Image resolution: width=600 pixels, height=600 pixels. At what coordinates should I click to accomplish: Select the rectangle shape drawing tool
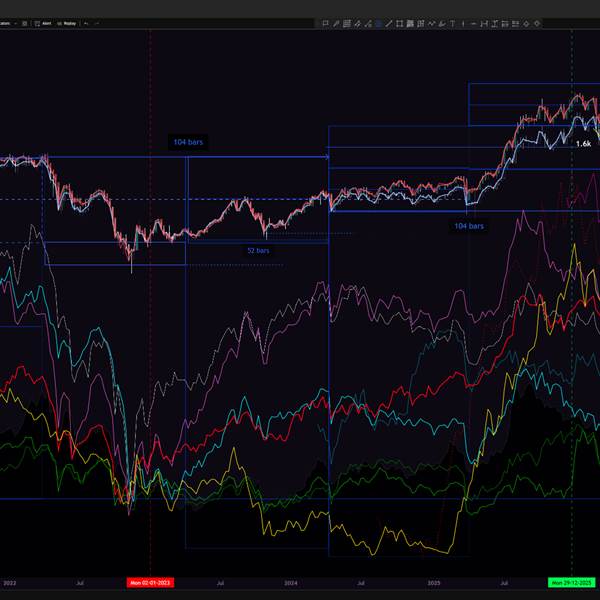(399, 24)
